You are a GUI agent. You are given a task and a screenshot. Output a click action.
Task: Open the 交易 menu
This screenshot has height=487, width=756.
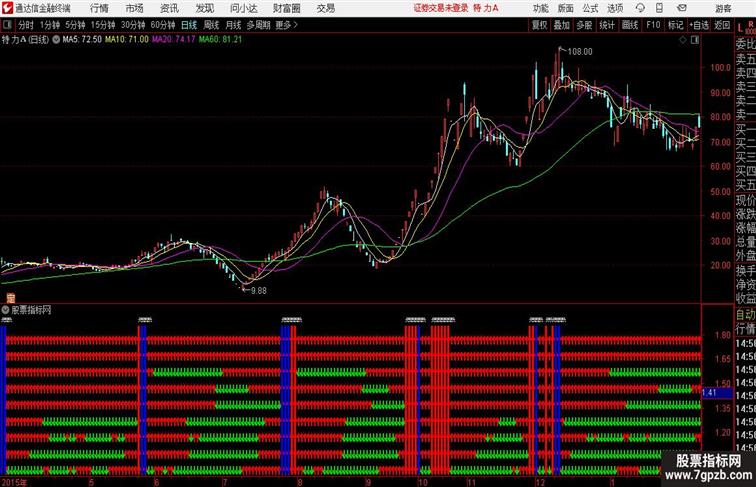click(x=325, y=8)
